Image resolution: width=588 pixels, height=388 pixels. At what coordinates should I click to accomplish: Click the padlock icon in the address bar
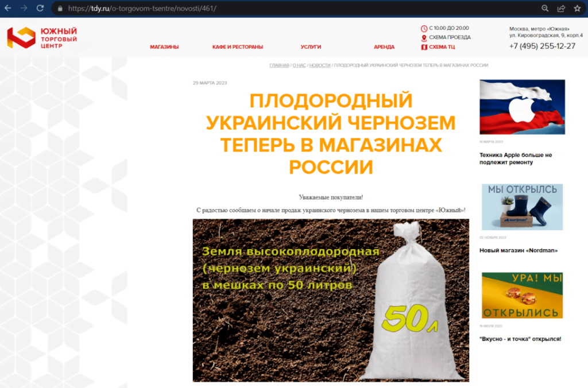pos(59,9)
